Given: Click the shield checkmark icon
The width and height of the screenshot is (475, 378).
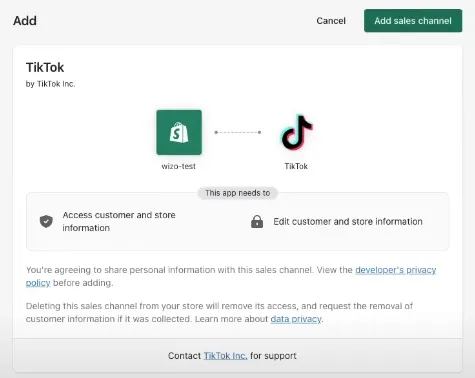Looking at the screenshot, I should coord(46,222).
